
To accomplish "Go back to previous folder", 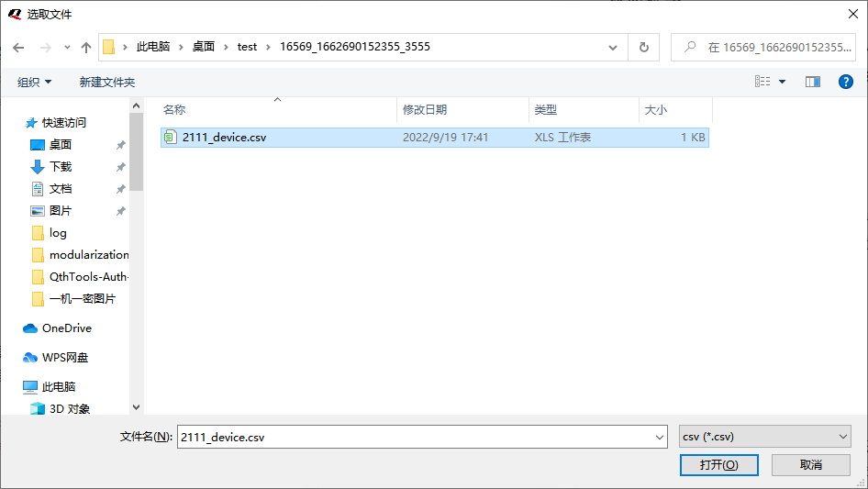I will [x=18, y=48].
